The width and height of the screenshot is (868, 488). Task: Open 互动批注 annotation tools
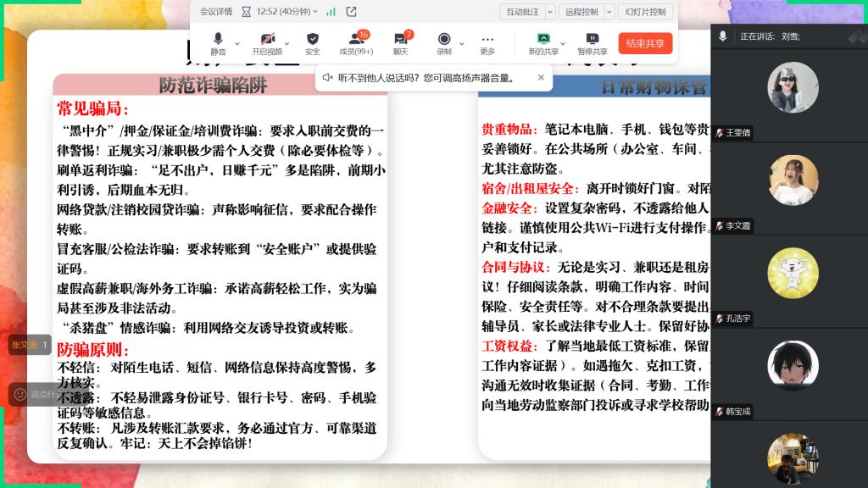(522, 11)
